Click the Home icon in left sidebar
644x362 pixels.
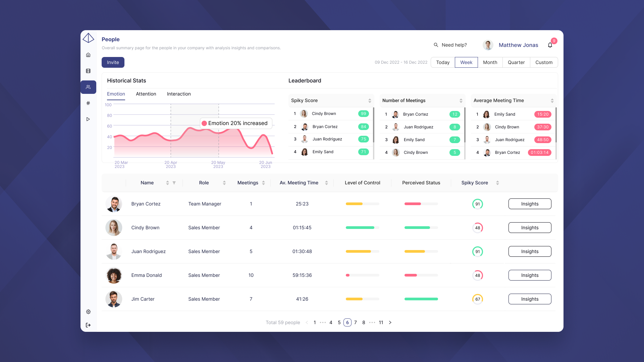(x=88, y=55)
